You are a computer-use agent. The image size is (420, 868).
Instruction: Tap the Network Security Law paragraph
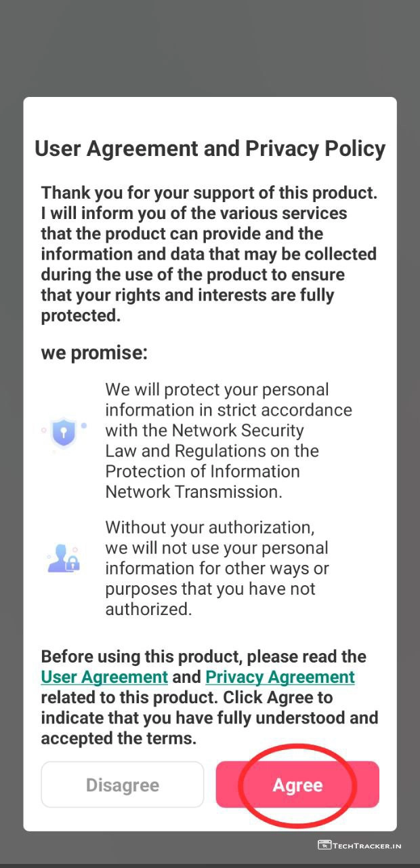point(228,441)
